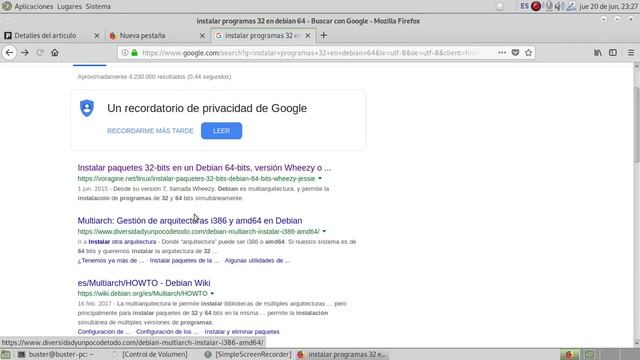Select Firefox window in taskbar
The image size is (640, 360).
[342, 354]
